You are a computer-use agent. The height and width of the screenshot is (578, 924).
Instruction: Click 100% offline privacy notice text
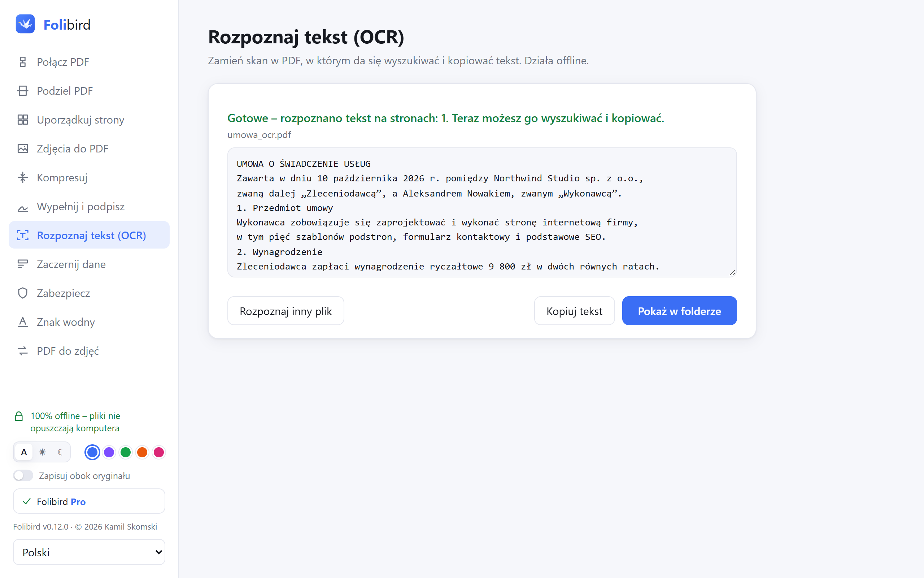[x=75, y=422]
